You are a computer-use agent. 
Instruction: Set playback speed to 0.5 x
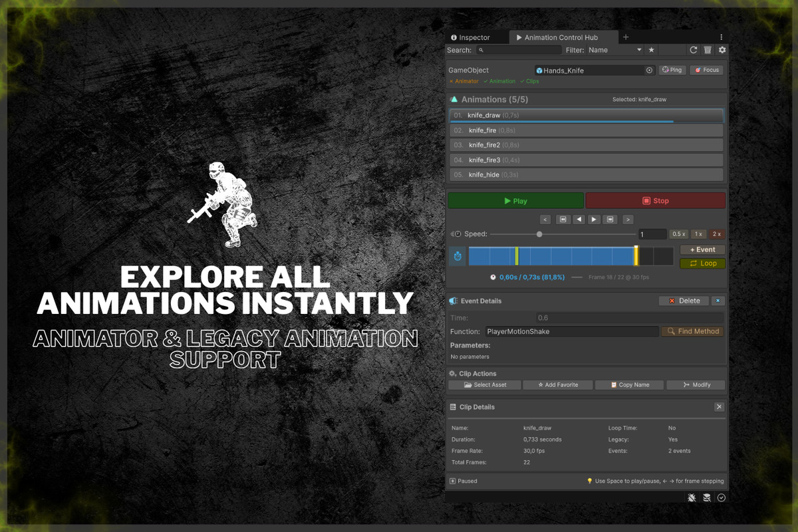tap(678, 234)
